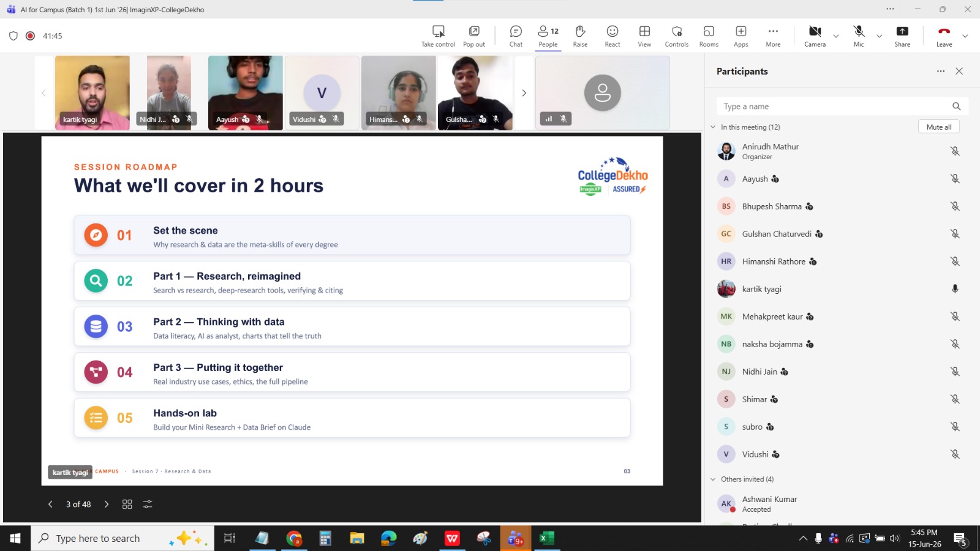Click the recording indicator icon

pos(30,36)
